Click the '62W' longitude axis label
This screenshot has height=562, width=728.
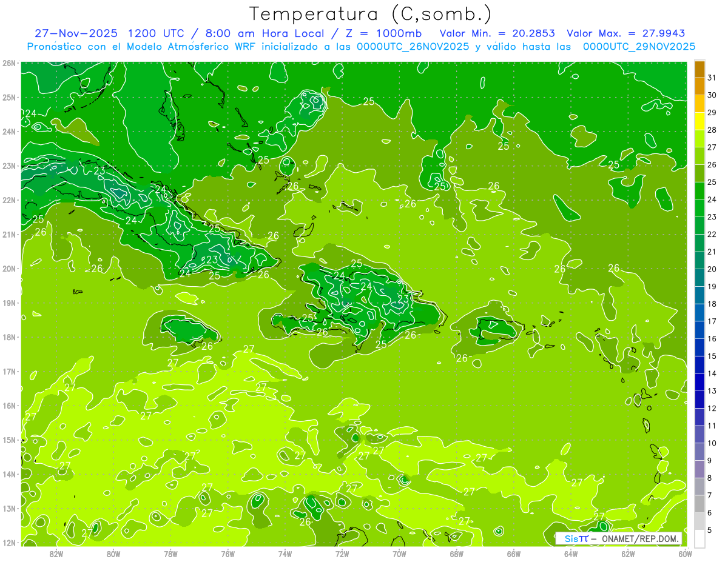pos(628,553)
